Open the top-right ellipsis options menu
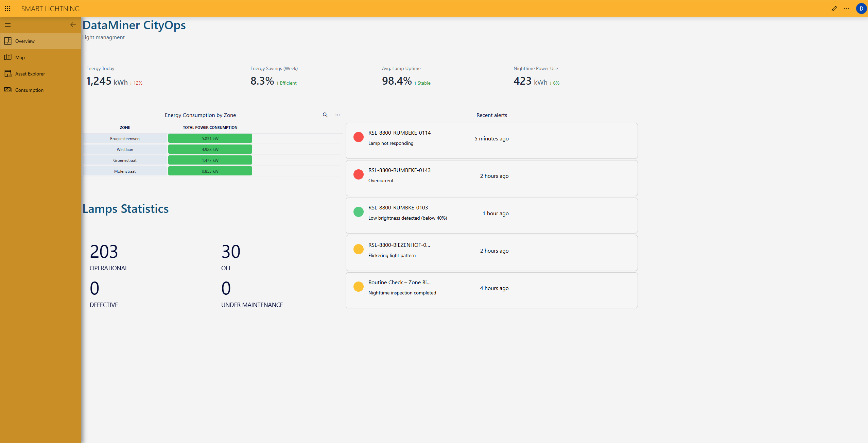The width and height of the screenshot is (868, 443). tap(846, 8)
